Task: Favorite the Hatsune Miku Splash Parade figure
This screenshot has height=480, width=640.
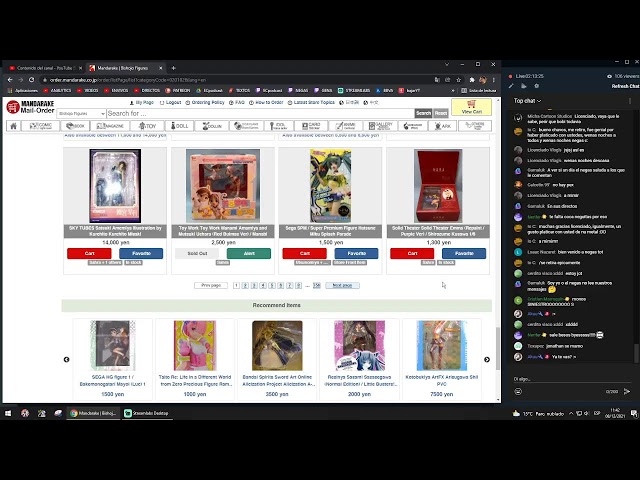Action: tap(356, 253)
